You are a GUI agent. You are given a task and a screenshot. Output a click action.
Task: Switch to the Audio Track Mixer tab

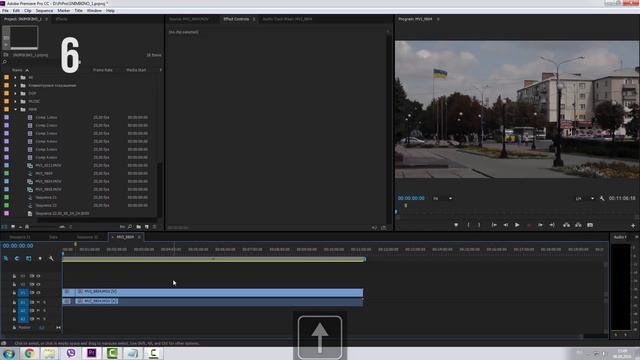pyautogui.click(x=287, y=19)
